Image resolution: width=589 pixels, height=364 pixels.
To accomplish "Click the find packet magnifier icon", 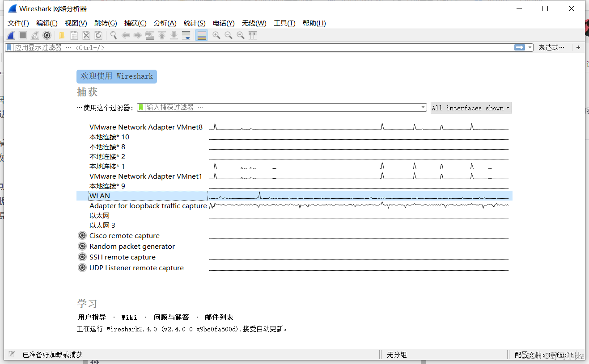I will point(113,35).
